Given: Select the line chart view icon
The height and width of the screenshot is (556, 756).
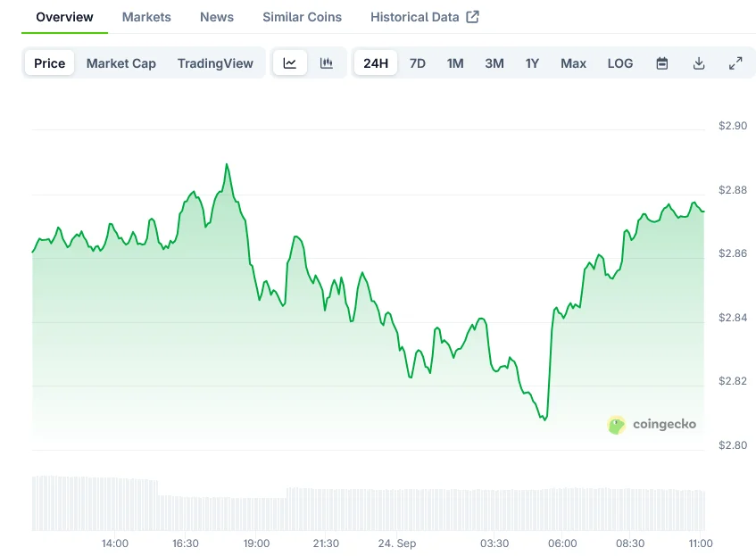Looking at the screenshot, I should pyautogui.click(x=290, y=62).
